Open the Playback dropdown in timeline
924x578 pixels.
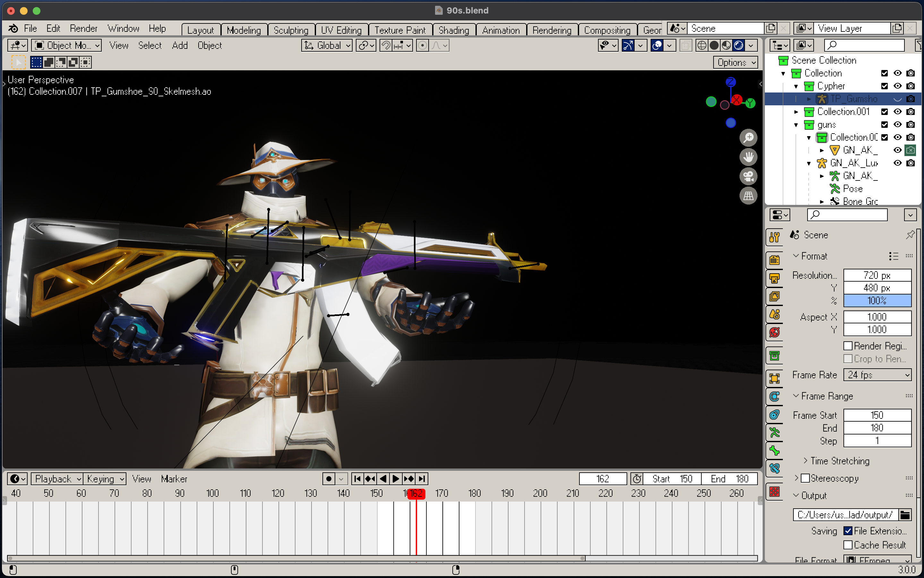pos(57,478)
